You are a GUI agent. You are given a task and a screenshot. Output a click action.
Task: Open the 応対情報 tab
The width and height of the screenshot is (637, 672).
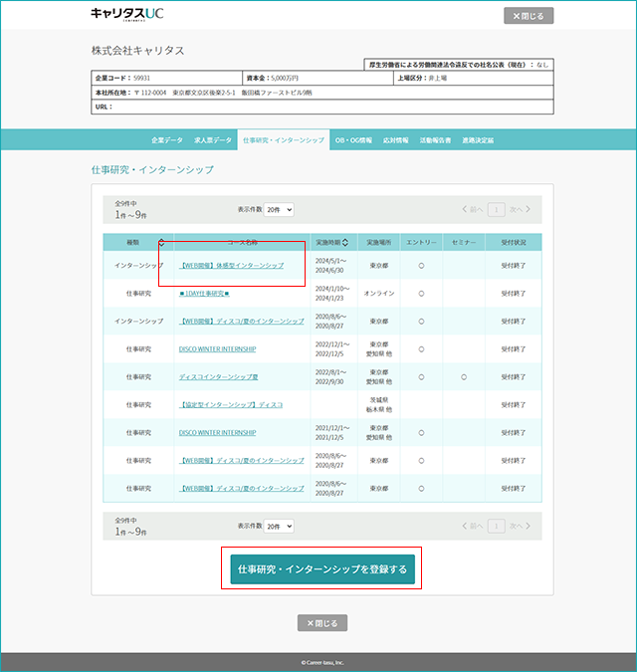coord(396,140)
